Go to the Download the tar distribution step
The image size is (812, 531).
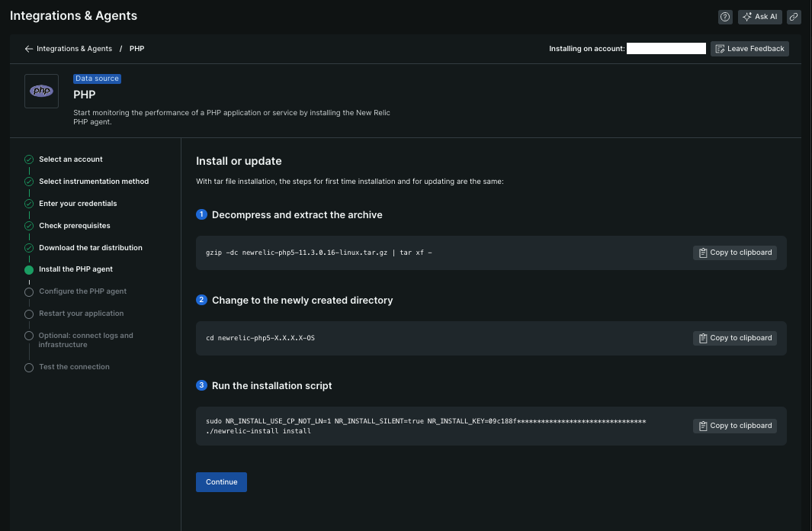(91, 248)
